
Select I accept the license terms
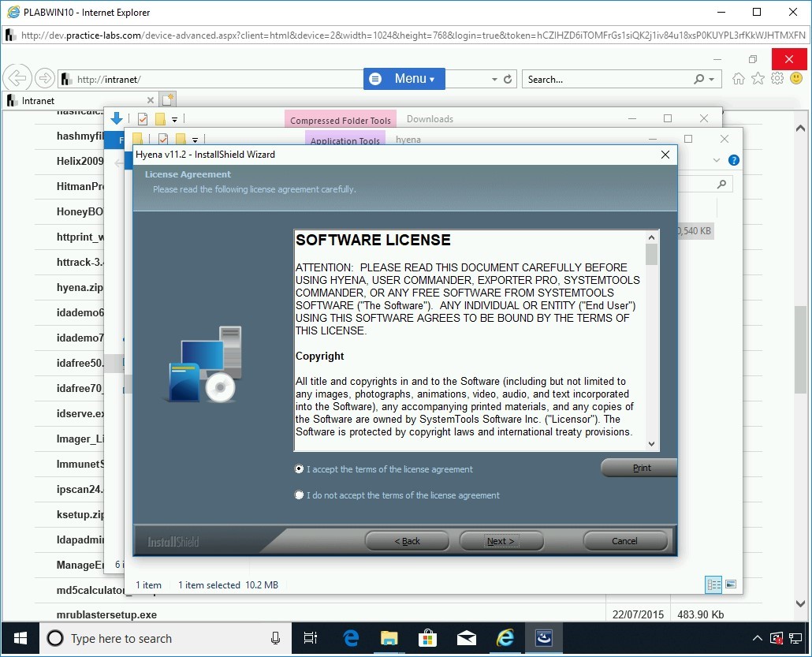[300, 469]
